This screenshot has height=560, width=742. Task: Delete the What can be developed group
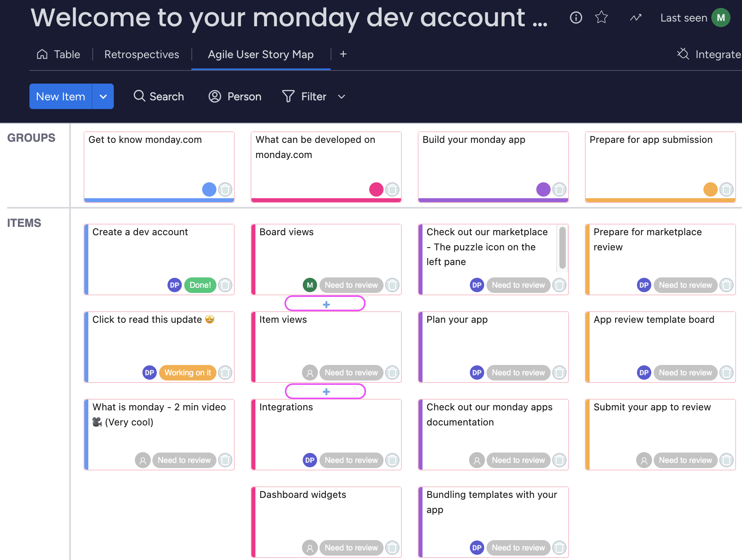[x=392, y=189]
